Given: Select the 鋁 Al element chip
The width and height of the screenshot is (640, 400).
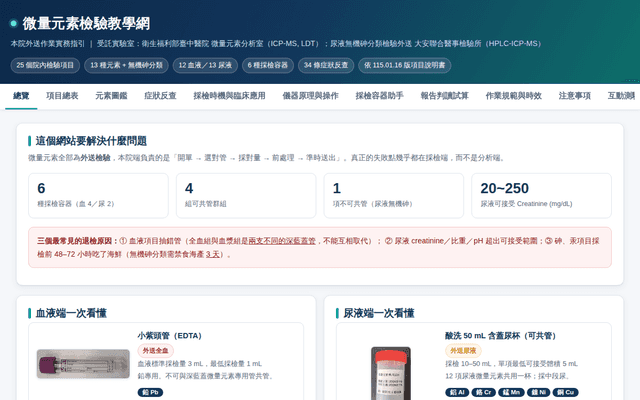Looking at the screenshot, I should click(457, 393).
